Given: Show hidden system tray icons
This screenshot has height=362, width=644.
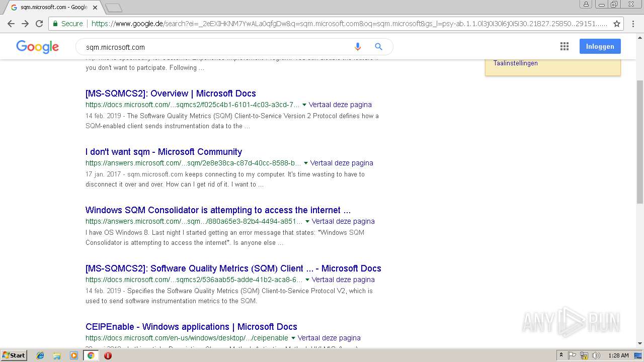Looking at the screenshot, I should (561, 355).
